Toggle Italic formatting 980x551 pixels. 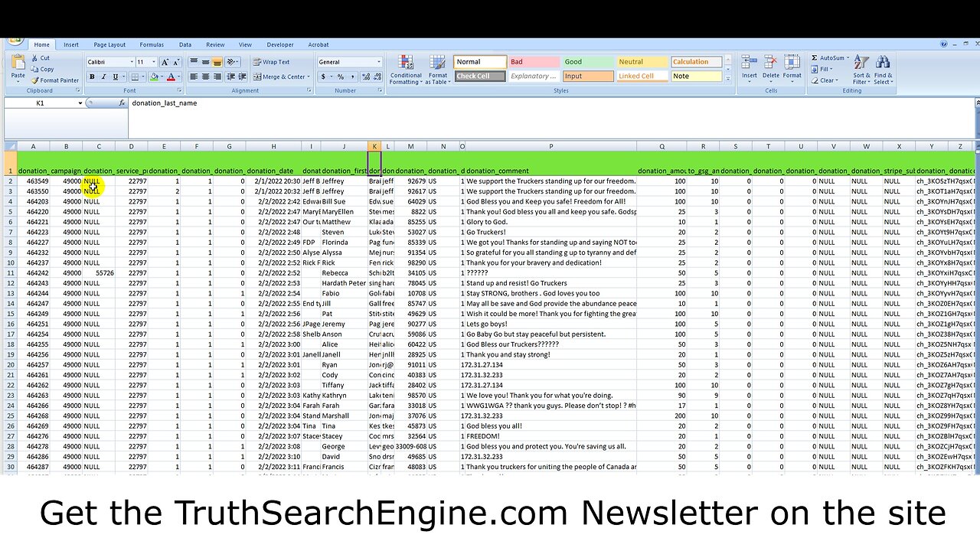point(103,77)
